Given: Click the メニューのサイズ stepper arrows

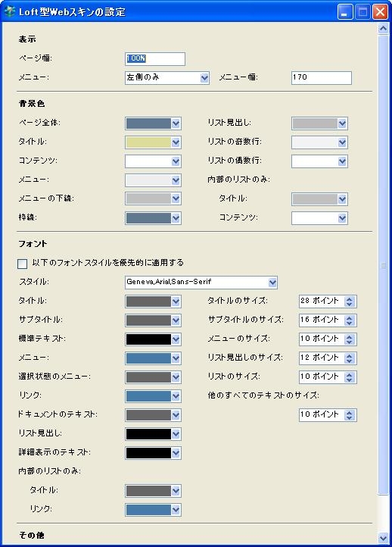Looking at the screenshot, I should [x=349, y=339].
